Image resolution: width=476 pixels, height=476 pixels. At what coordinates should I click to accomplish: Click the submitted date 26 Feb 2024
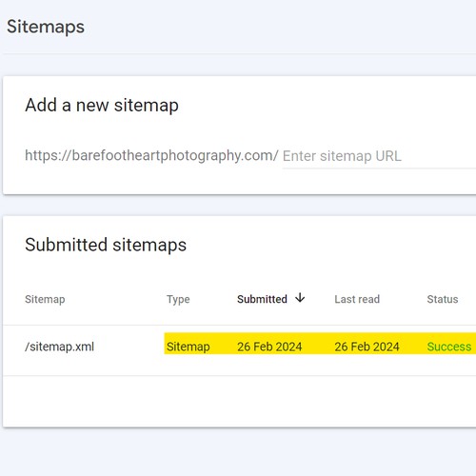pyautogui.click(x=269, y=347)
